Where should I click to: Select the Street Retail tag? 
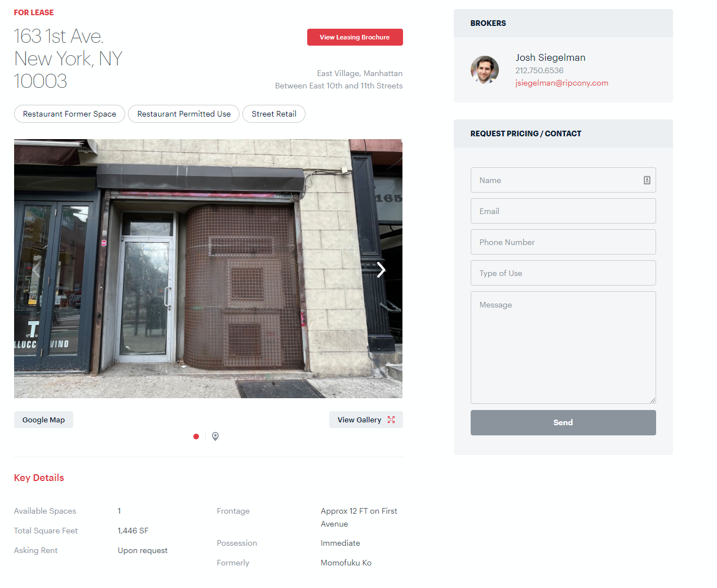click(x=274, y=114)
